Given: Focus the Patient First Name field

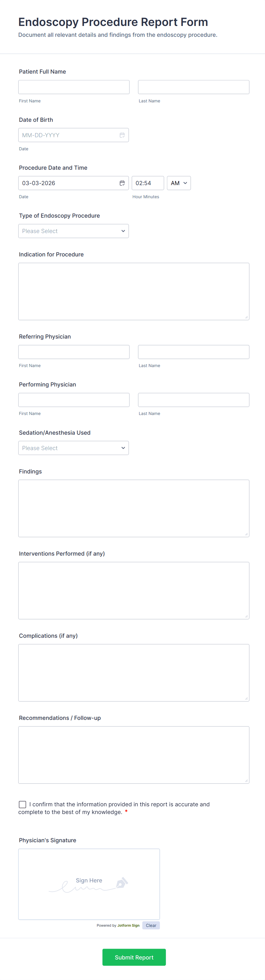Looking at the screenshot, I should (x=74, y=87).
